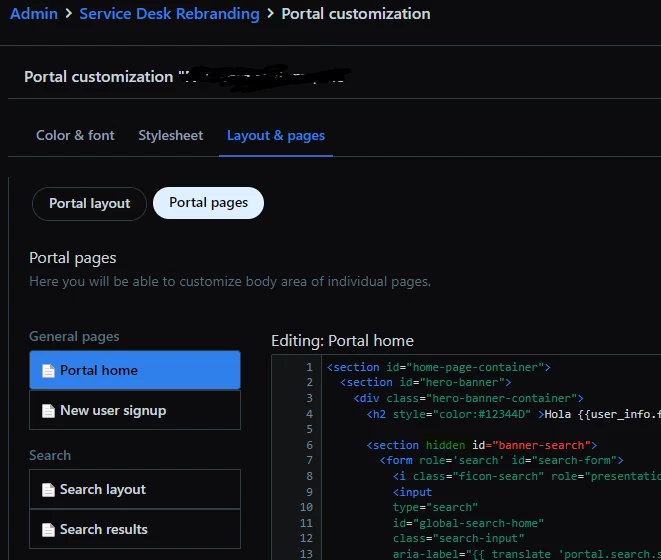Click the search-form form code line
Image resolution: width=661 pixels, height=560 pixels.
[501, 460]
